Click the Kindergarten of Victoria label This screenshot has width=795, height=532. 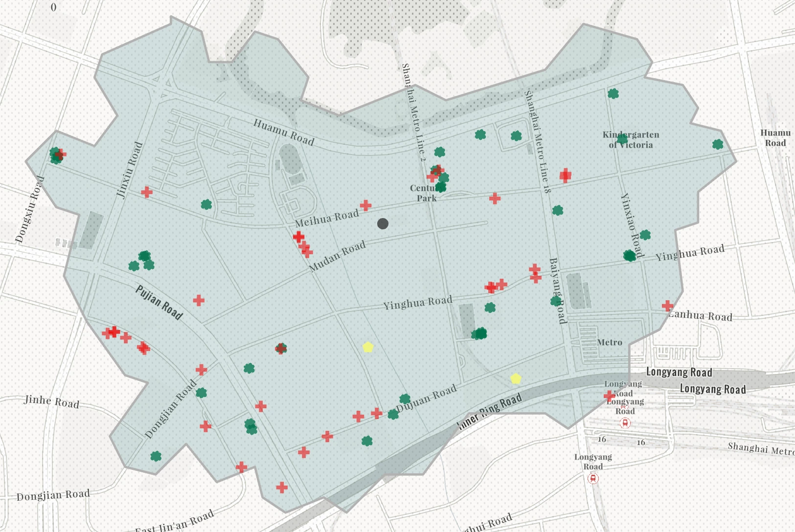[631, 140]
